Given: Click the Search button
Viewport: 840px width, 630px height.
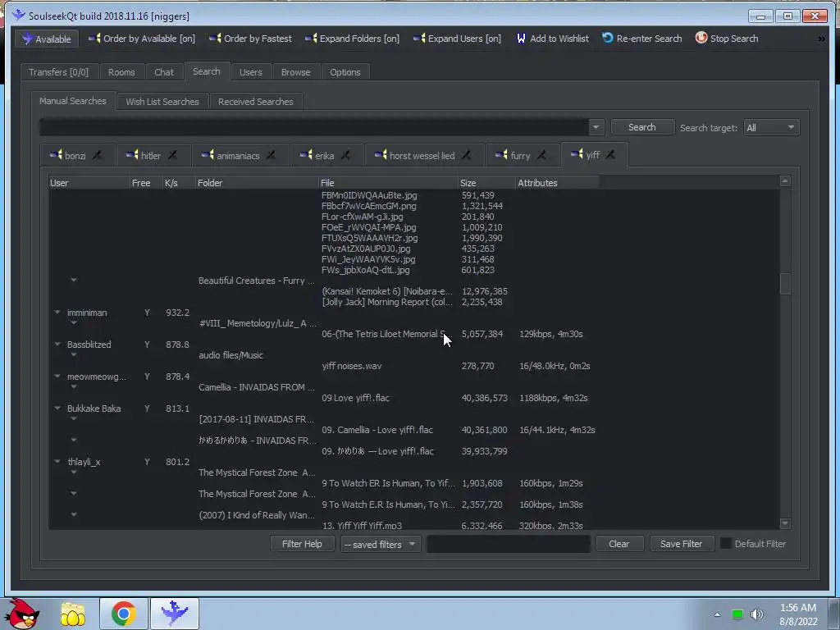Looking at the screenshot, I should (641, 127).
